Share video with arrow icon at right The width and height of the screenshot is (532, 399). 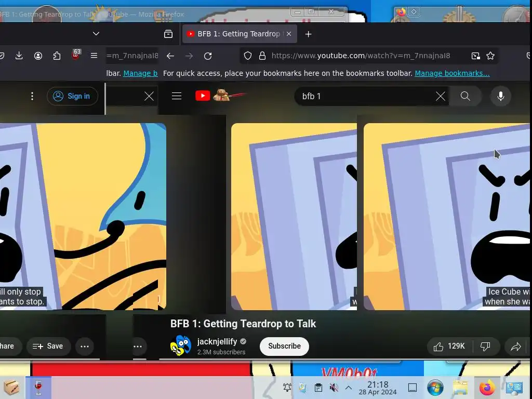click(516, 347)
